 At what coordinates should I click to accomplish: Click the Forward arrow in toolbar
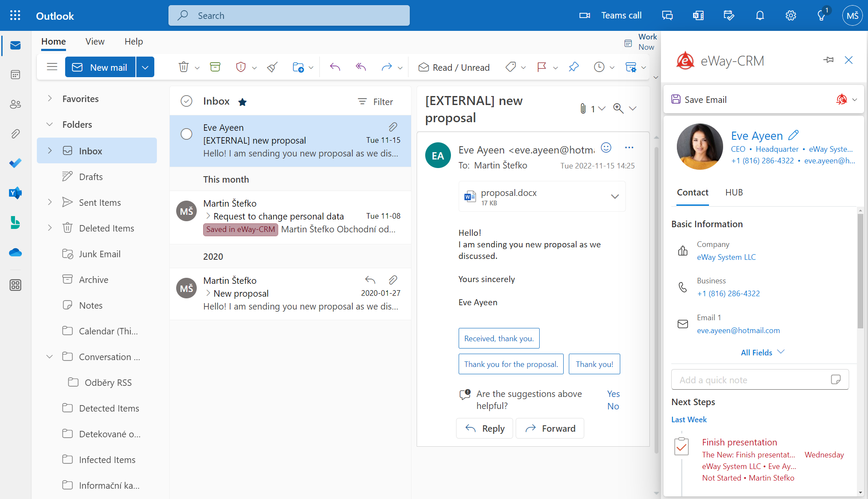coord(387,67)
